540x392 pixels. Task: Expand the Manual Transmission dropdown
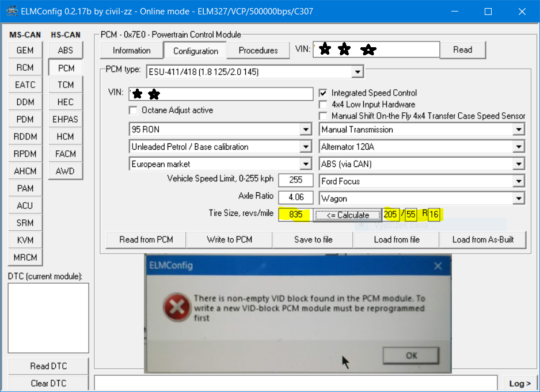coord(518,130)
